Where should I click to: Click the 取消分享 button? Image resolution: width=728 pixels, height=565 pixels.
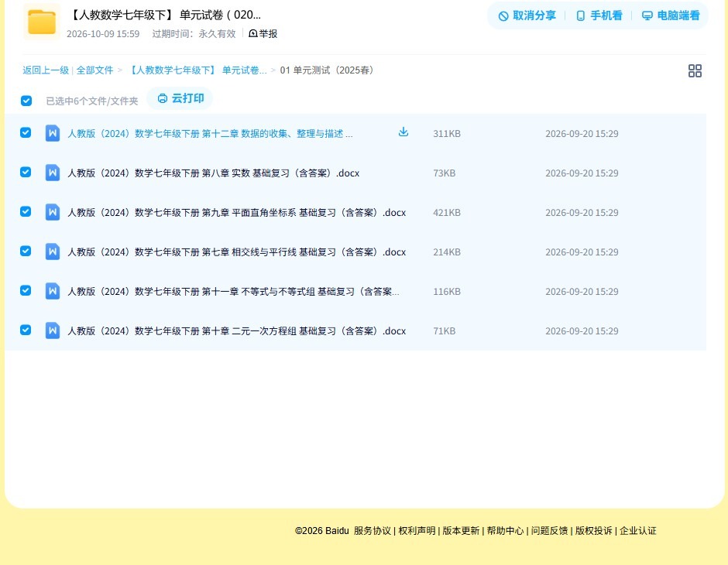point(527,15)
